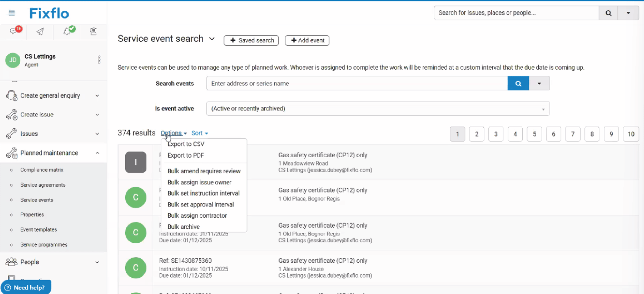Open the Sort dropdown

[x=199, y=133]
